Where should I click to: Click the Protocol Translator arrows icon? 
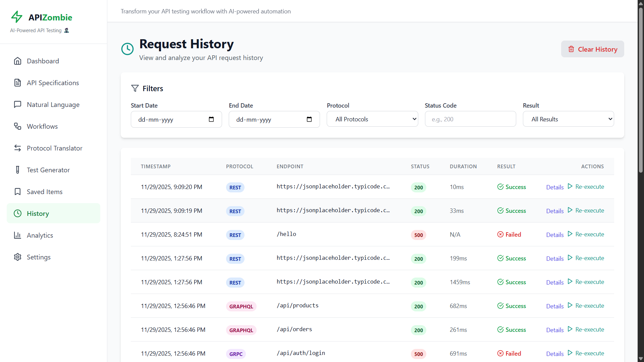click(x=17, y=148)
